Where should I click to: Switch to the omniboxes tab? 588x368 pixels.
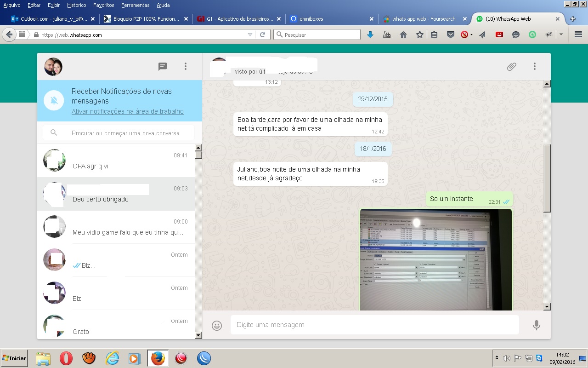332,19
